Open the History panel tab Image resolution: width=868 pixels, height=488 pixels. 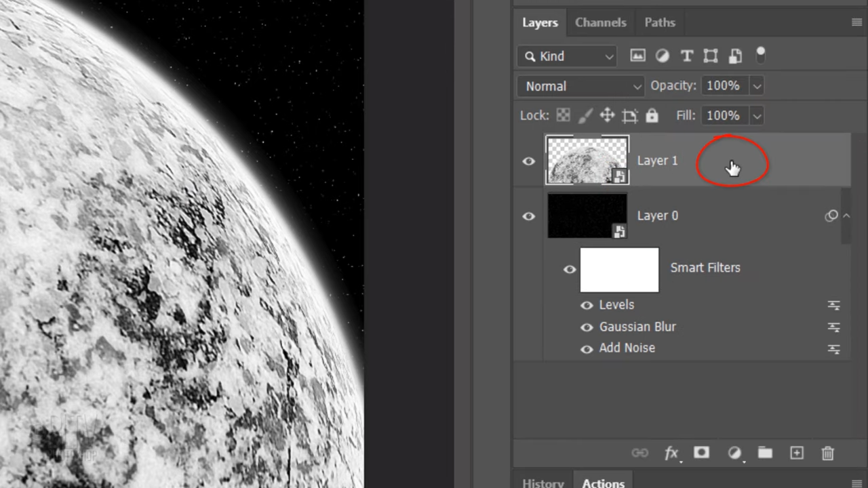point(543,483)
